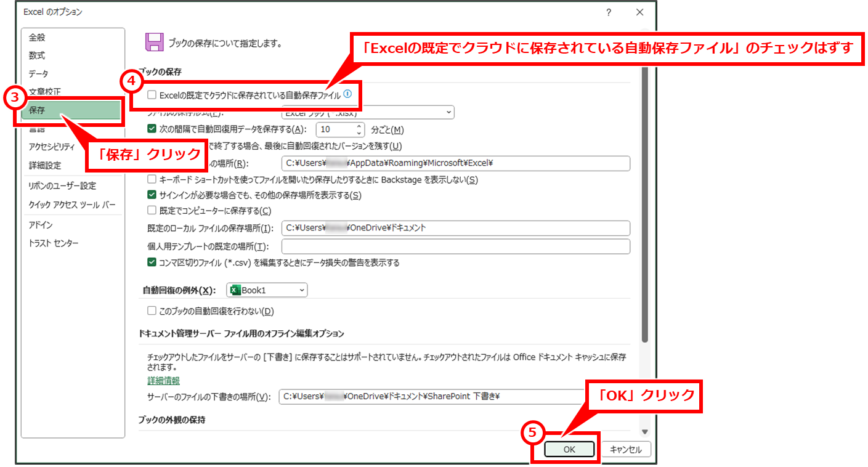Click the ブックの保存について指定します。 heading text

225,44
